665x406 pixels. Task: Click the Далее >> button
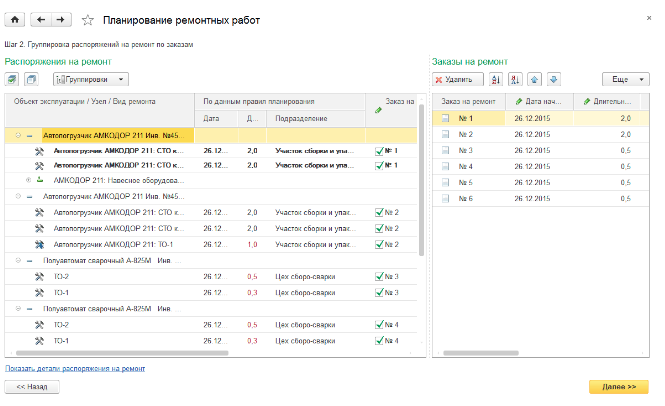619,387
